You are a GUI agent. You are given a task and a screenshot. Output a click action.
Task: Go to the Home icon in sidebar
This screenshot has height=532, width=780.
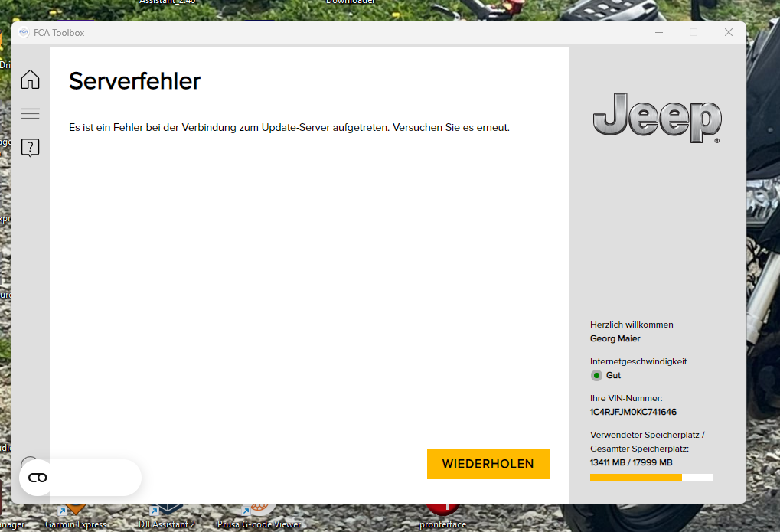[x=30, y=79]
